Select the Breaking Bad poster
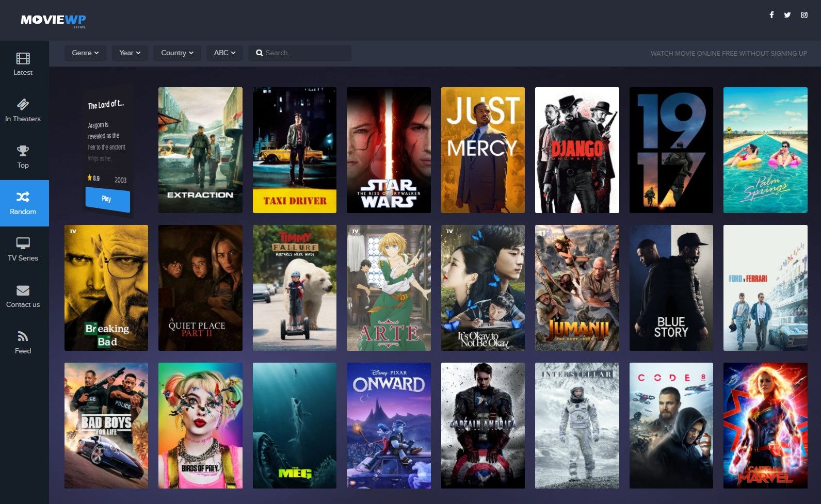Image resolution: width=821 pixels, height=504 pixels. point(106,288)
